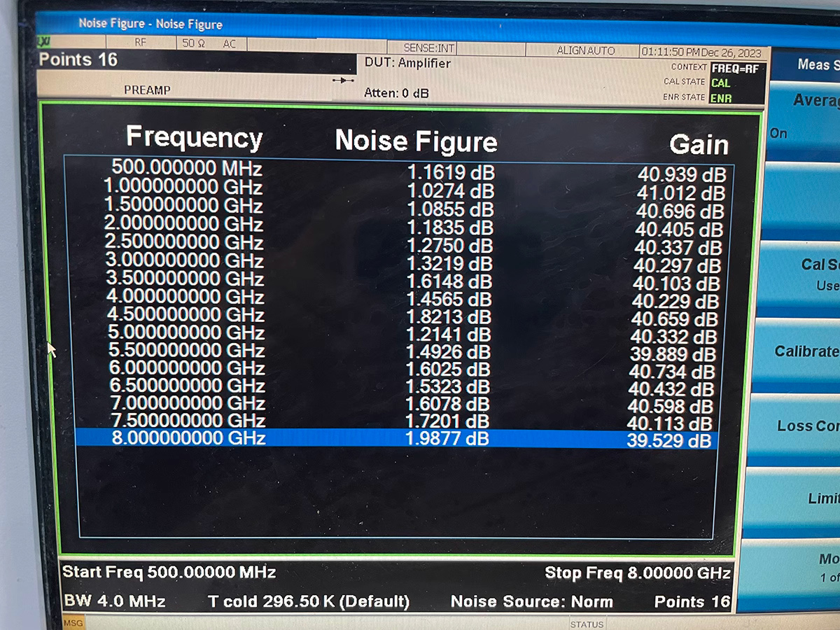Viewport: 840px width, 630px height.
Task: Click the green CAL state indicator
Action: click(x=721, y=83)
